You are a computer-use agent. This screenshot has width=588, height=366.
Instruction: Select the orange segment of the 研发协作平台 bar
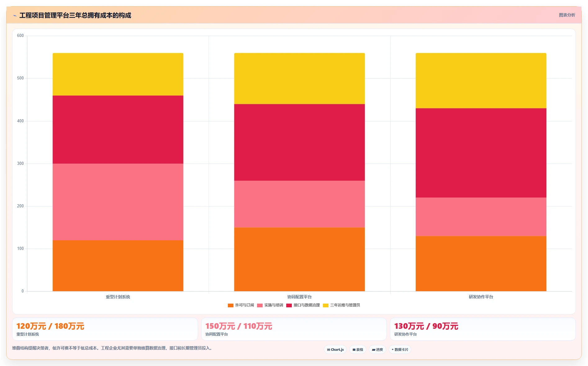pos(481,264)
